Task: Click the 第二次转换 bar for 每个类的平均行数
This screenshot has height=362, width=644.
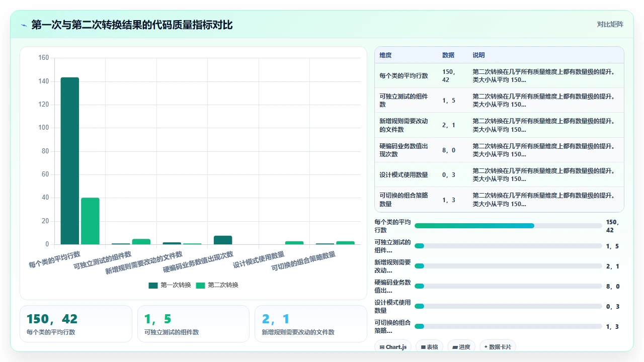Action: click(x=91, y=221)
